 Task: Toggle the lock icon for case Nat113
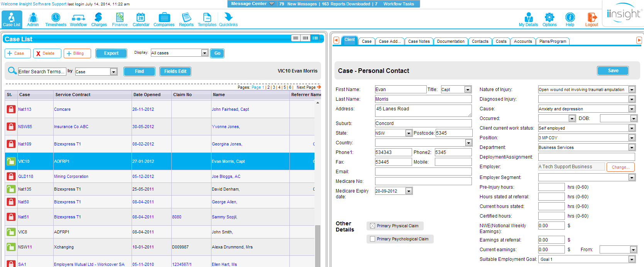[x=11, y=109]
